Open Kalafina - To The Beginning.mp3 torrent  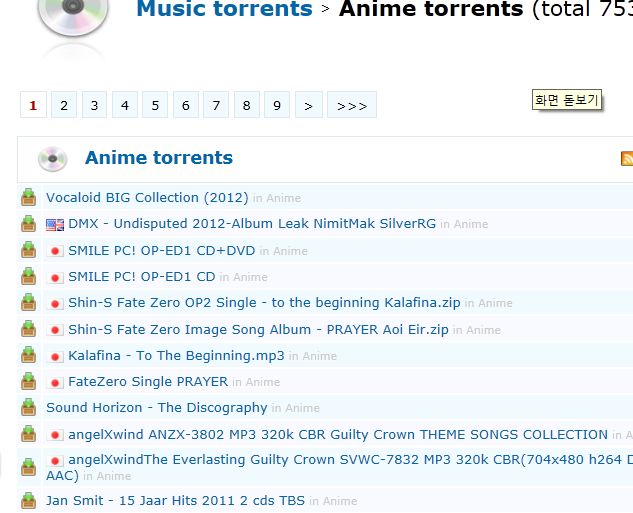coord(176,356)
